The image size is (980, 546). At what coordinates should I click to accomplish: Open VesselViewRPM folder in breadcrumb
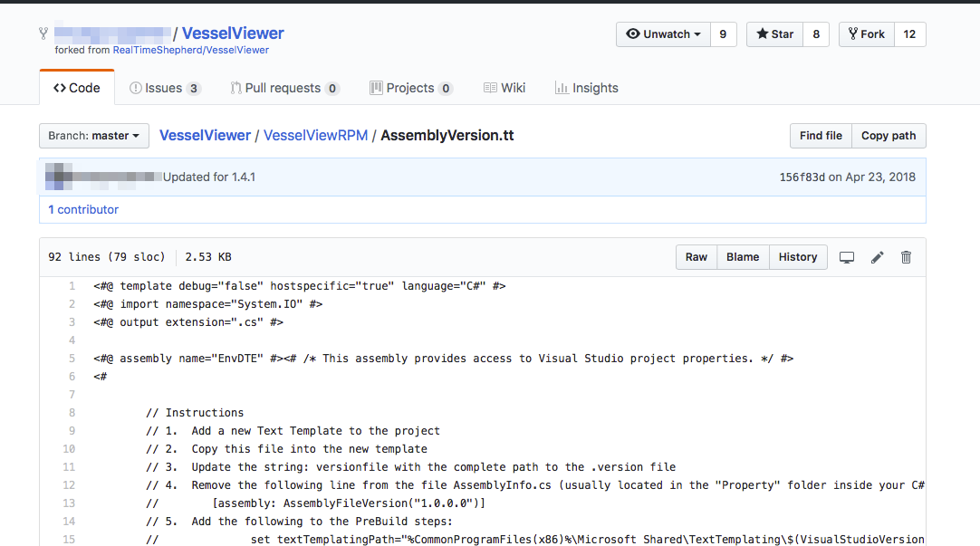point(315,136)
